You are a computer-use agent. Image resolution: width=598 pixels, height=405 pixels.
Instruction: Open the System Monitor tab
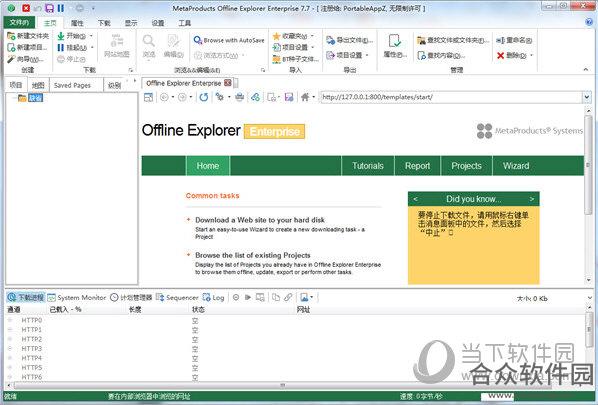click(77, 297)
